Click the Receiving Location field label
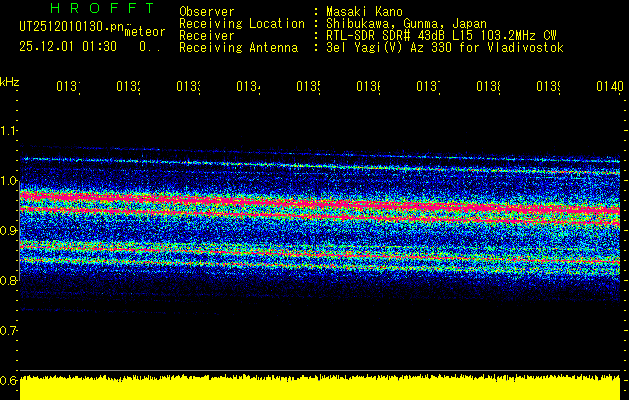 pos(241,23)
